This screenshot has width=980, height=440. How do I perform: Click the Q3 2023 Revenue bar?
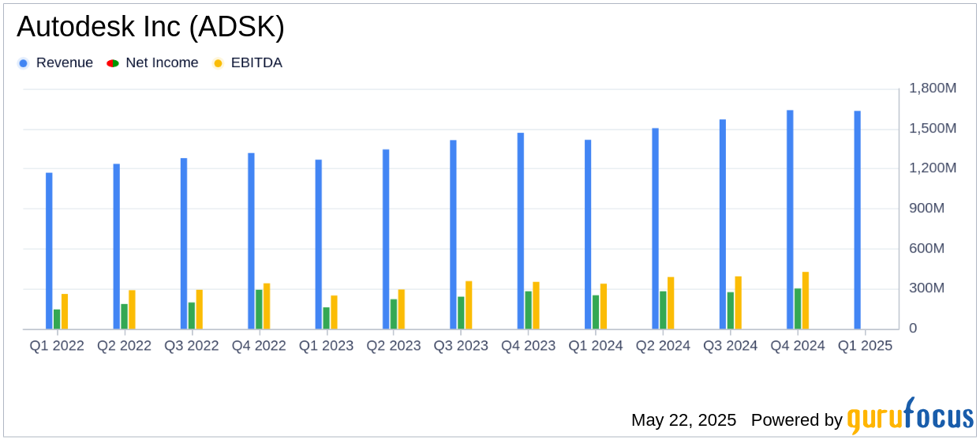[453, 235]
